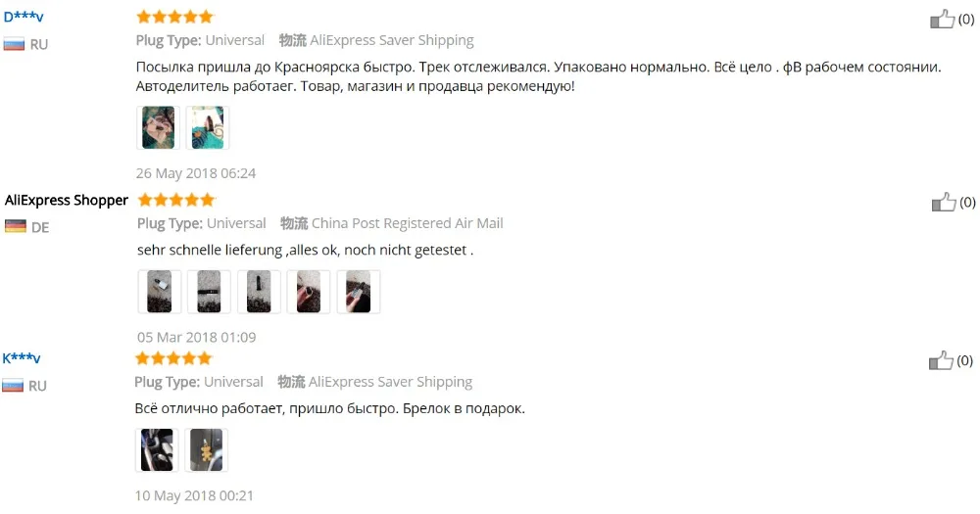The height and width of the screenshot is (514, 980).
Task: Click the five-star rating of D***v's review
Action: point(175,17)
